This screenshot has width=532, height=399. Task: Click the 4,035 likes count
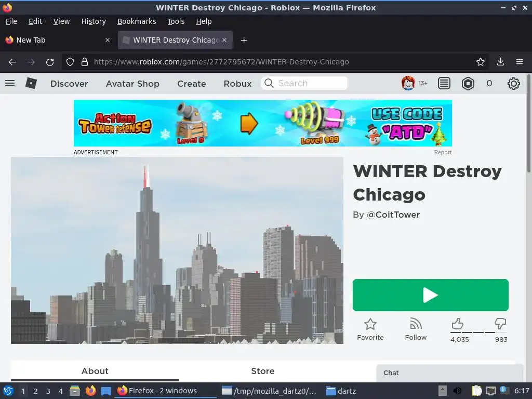[x=459, y=340]
